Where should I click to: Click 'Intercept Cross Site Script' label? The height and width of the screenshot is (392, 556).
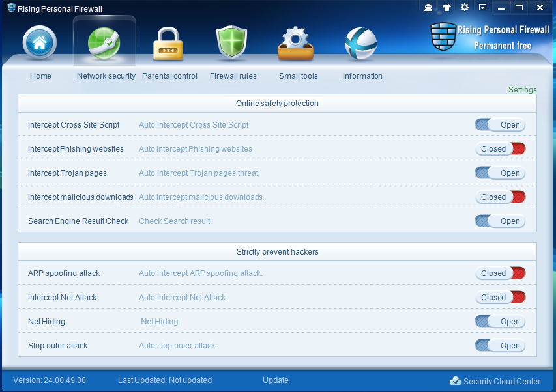point(74,124)
